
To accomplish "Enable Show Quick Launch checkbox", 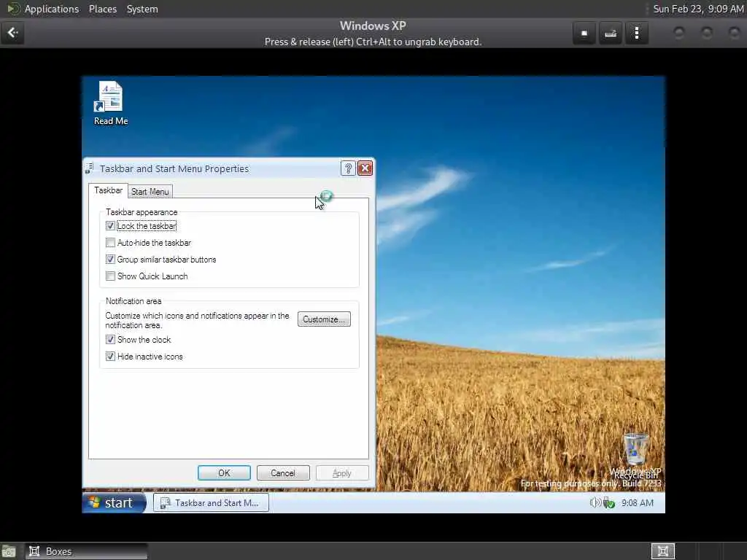I will pos(110,276).
